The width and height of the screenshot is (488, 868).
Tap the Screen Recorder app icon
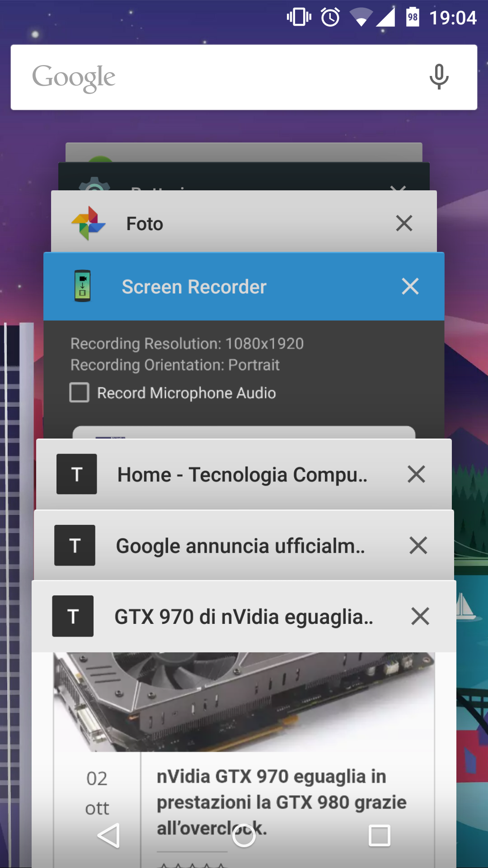click(82, 286)
